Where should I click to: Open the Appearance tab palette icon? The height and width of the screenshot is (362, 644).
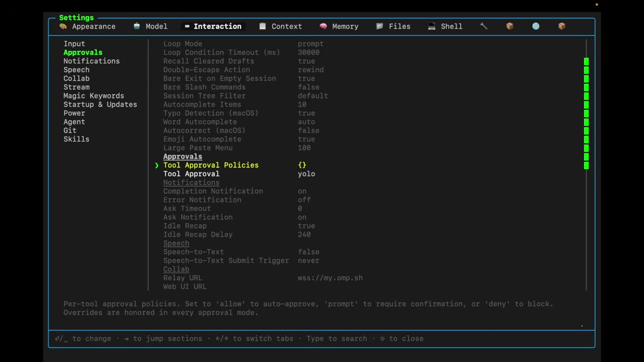[x=63, y=26]
